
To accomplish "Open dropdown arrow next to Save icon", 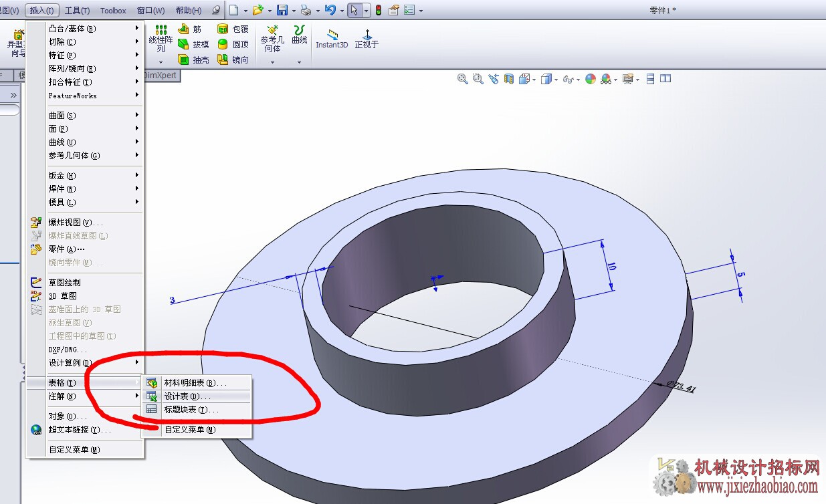I will tap(294, 11).
